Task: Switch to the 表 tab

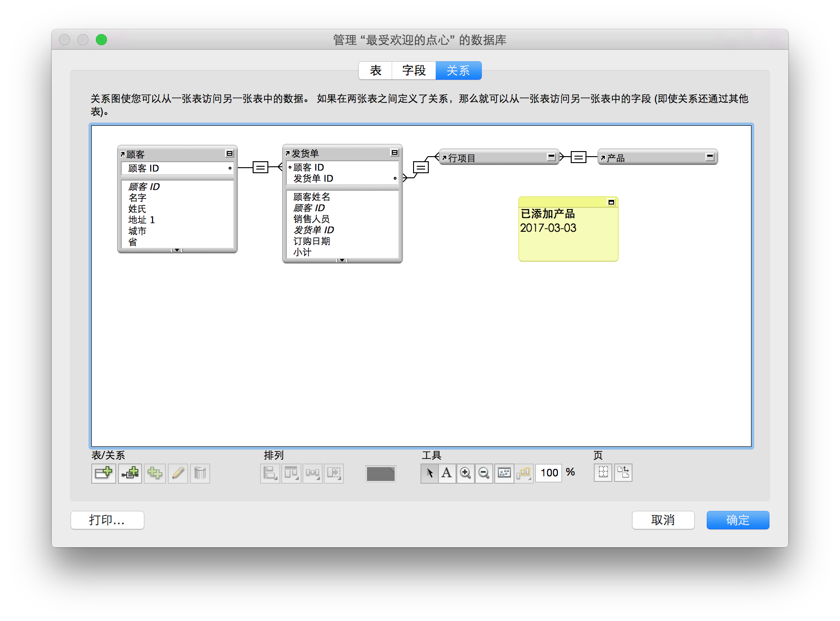Action: [375, 70]
